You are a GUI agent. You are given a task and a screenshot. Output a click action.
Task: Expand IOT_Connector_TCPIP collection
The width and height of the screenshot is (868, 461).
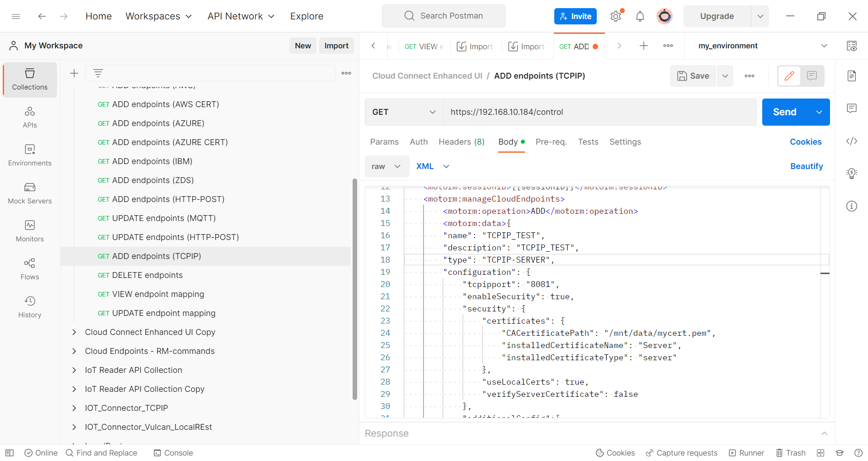click(x=74, y=408)
